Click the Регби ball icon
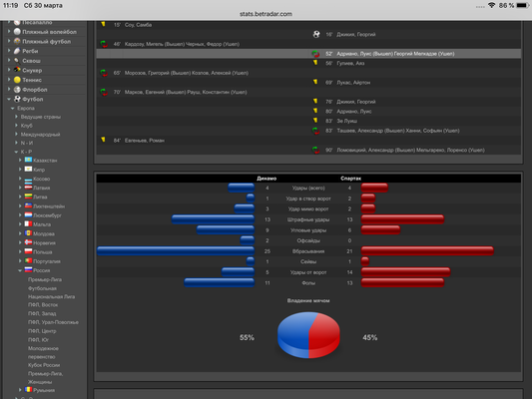Image resolution: width=532 pixels, height=399 pixels. [17, 51]
